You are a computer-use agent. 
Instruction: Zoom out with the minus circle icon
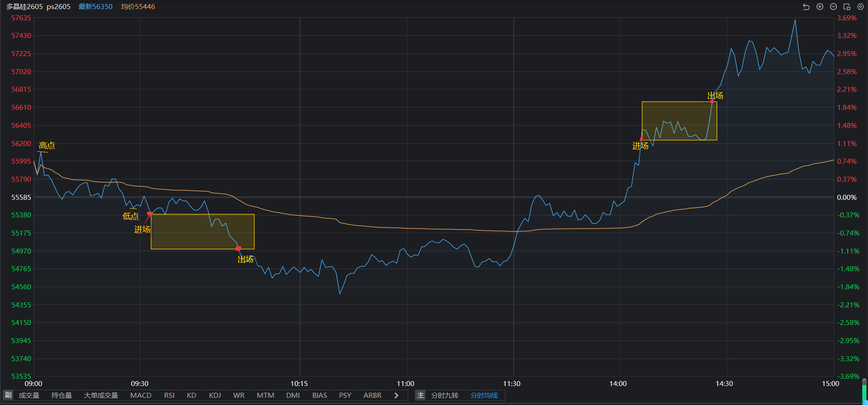(833, 7)
